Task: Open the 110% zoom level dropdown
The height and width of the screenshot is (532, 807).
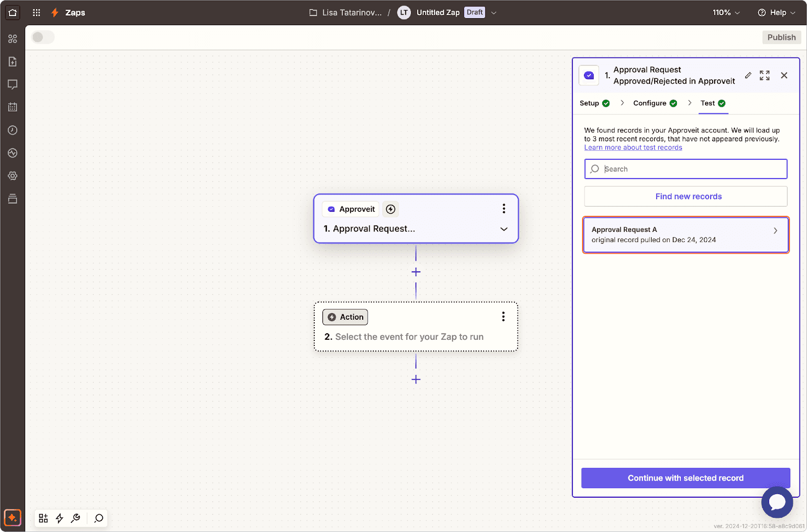Action: pyautogui.click(x=726, y=13)
